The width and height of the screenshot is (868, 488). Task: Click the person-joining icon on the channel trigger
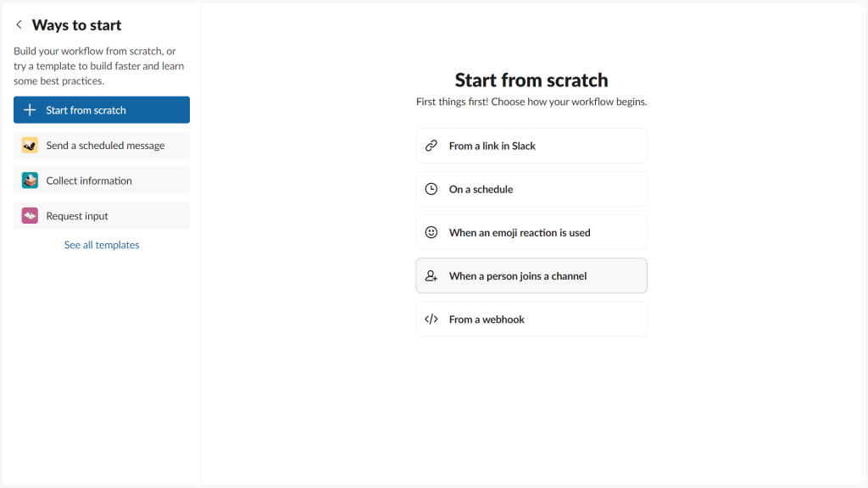[x=431, y=274]
